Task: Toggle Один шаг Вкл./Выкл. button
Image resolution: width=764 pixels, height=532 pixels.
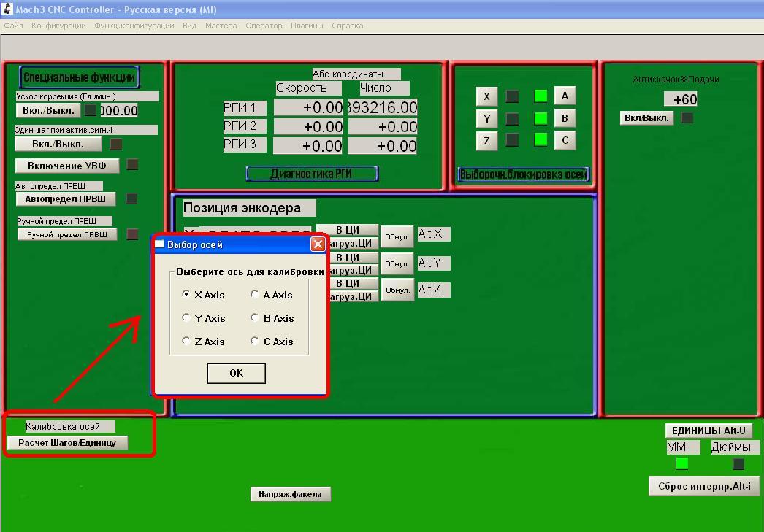Action: [58, 144]
